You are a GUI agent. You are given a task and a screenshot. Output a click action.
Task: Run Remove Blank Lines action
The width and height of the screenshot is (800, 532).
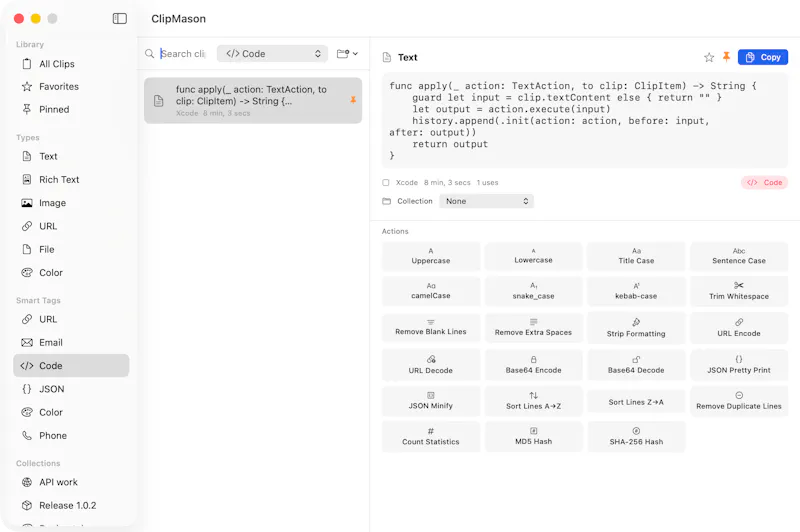(x=431, y=327)
